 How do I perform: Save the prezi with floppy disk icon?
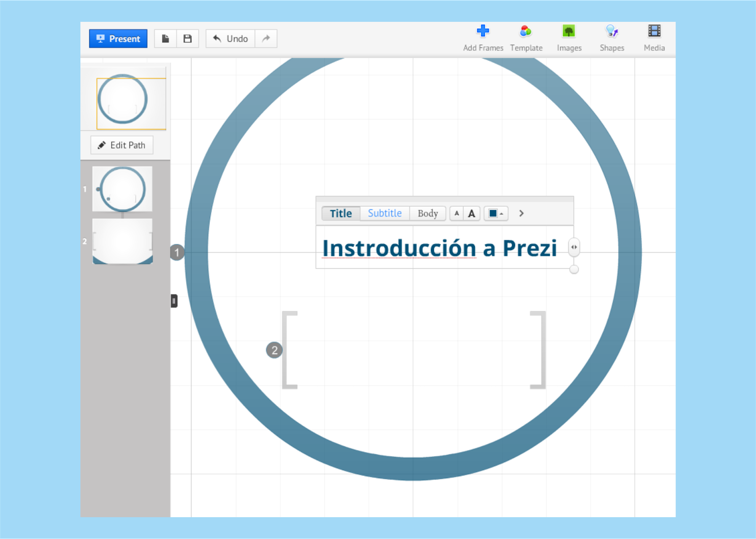[x=188, y=39]
